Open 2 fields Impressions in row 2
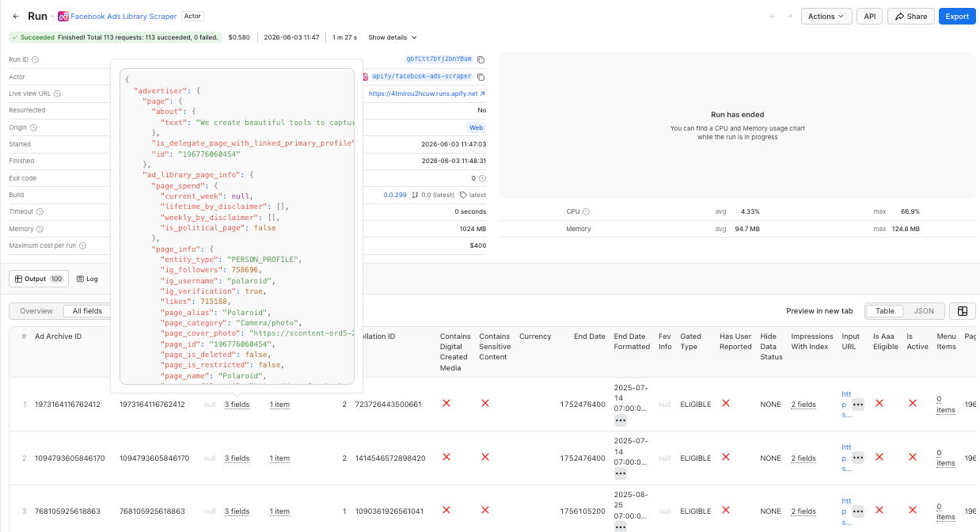 [803, 458]
